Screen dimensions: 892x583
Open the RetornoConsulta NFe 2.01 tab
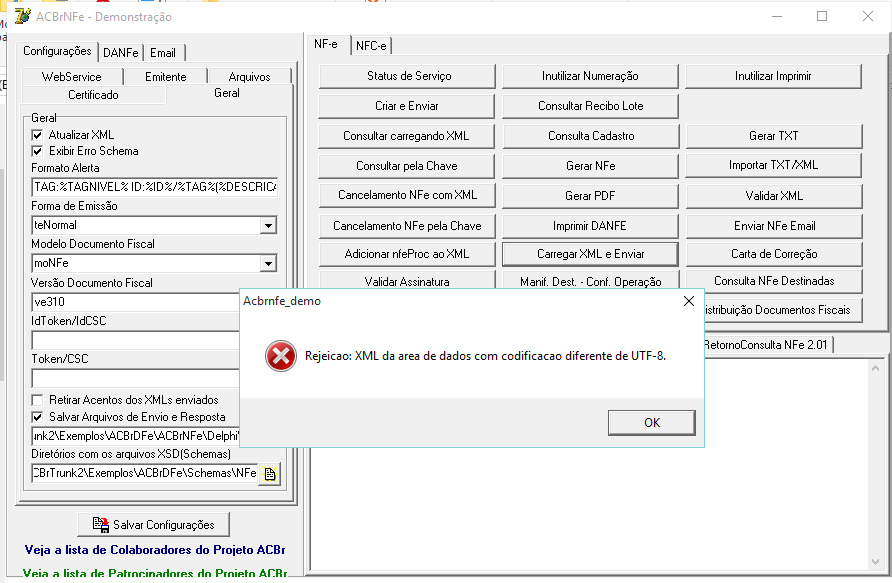point(766,345)
